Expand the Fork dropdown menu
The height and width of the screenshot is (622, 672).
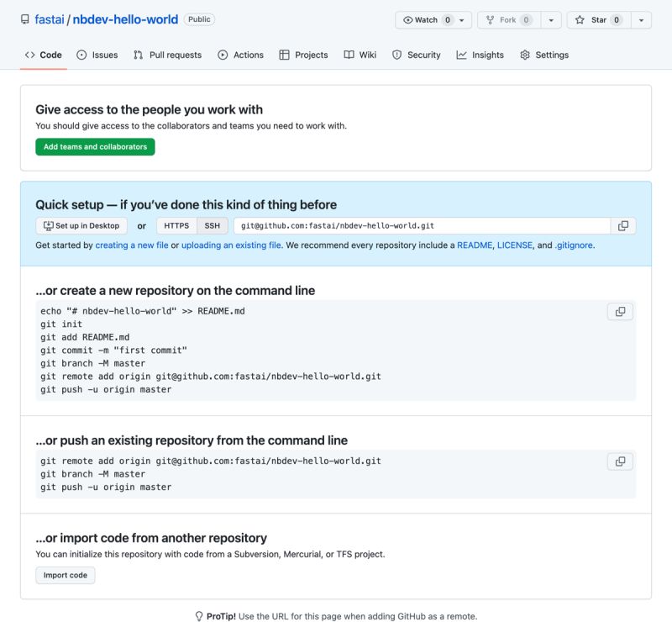point(550,19)
